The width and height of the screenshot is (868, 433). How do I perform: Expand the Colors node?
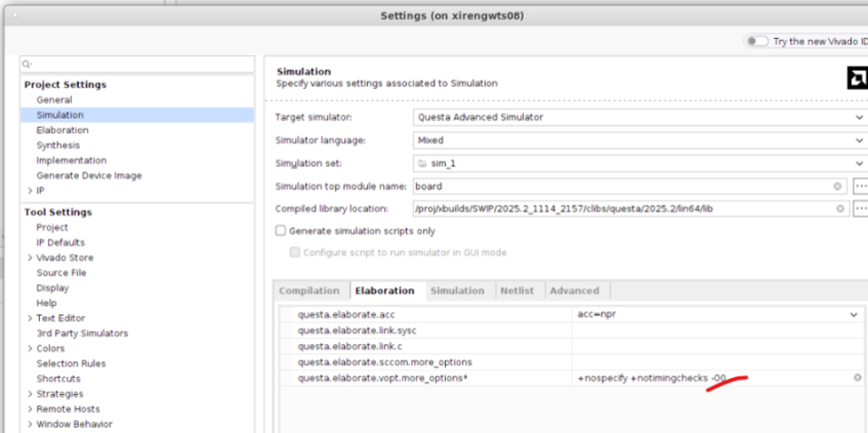(x=30, y=348)
